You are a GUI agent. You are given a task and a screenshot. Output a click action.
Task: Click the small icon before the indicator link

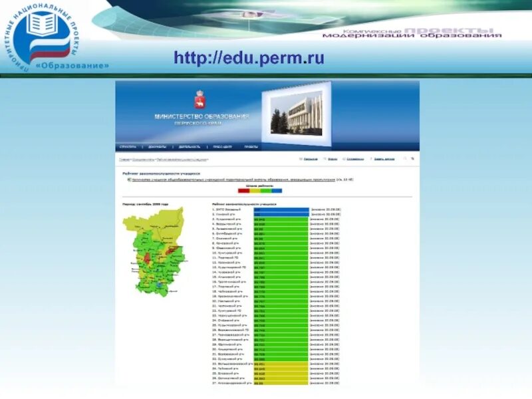(x=129, y=180)
